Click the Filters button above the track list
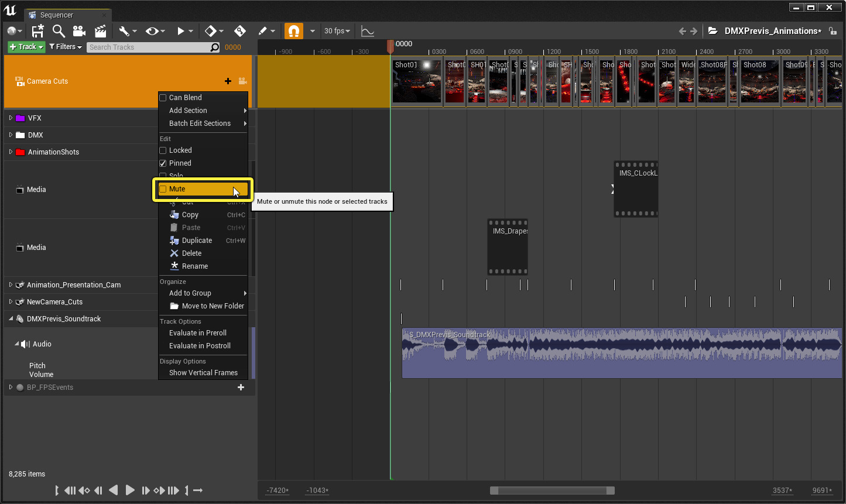Screen dimensions: 846x504 pyautogui.click(x=65, y=46)
